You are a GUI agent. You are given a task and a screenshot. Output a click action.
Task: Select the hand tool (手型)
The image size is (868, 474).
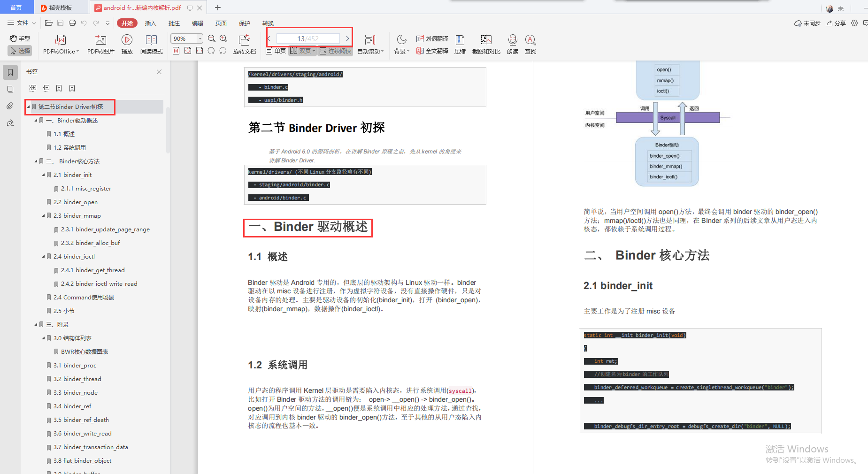(x=19, y=38)
